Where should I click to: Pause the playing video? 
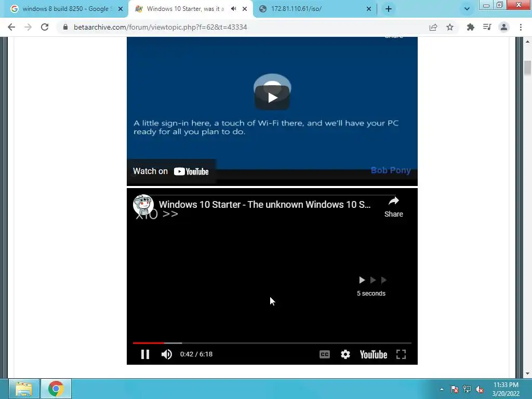coord(145,354)
